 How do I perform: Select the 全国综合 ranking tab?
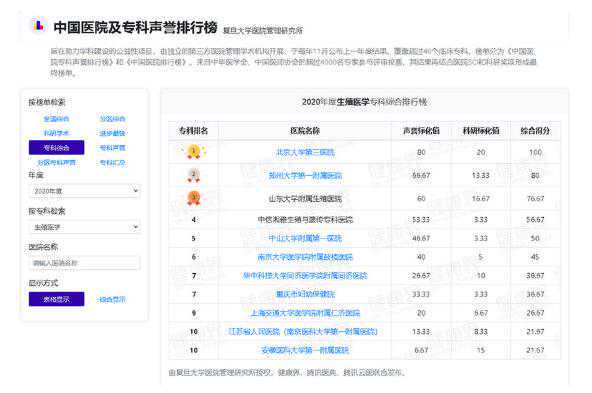[56, 119]
